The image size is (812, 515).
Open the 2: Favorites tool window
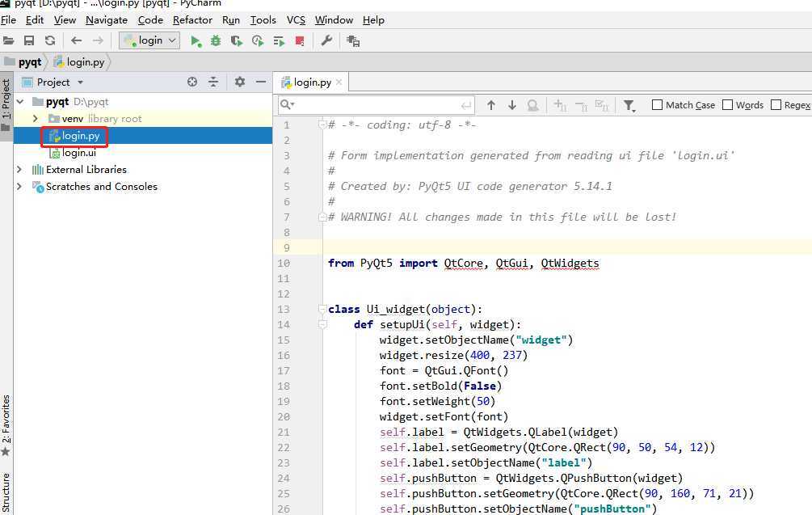click(6, 425)
